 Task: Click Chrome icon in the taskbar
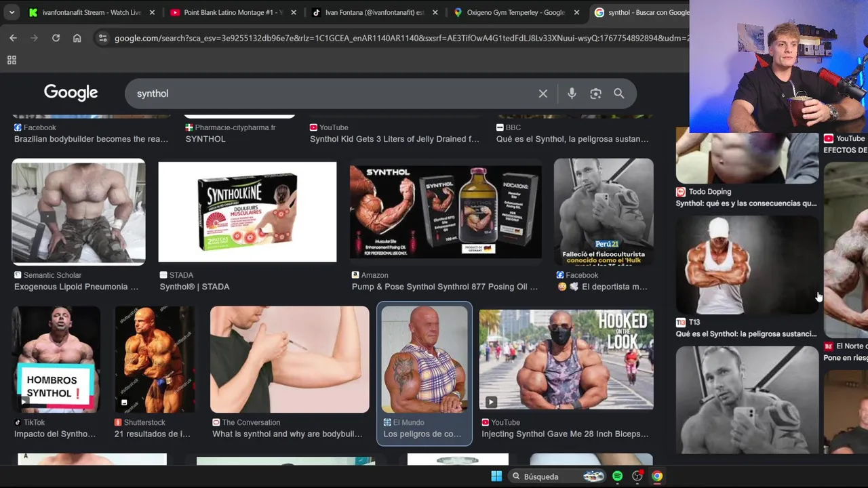pyautogui.click(x=656, y=476)
